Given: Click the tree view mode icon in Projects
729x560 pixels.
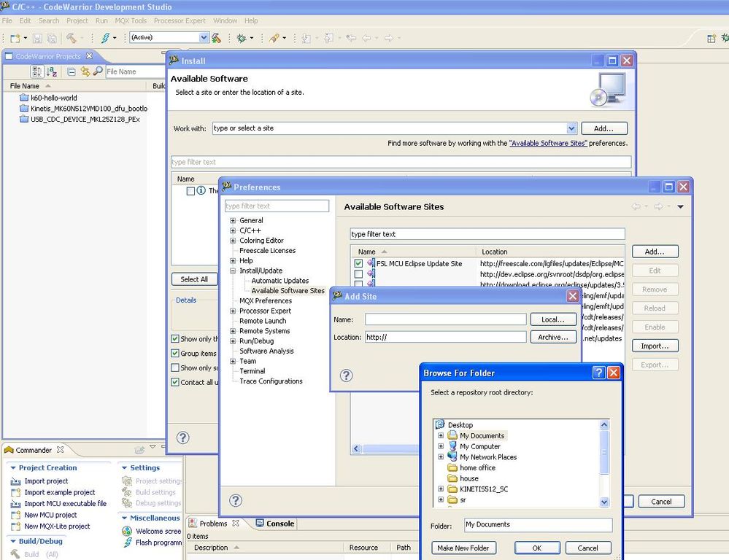Looking at the screenshot, I should [x=36, y=71].
